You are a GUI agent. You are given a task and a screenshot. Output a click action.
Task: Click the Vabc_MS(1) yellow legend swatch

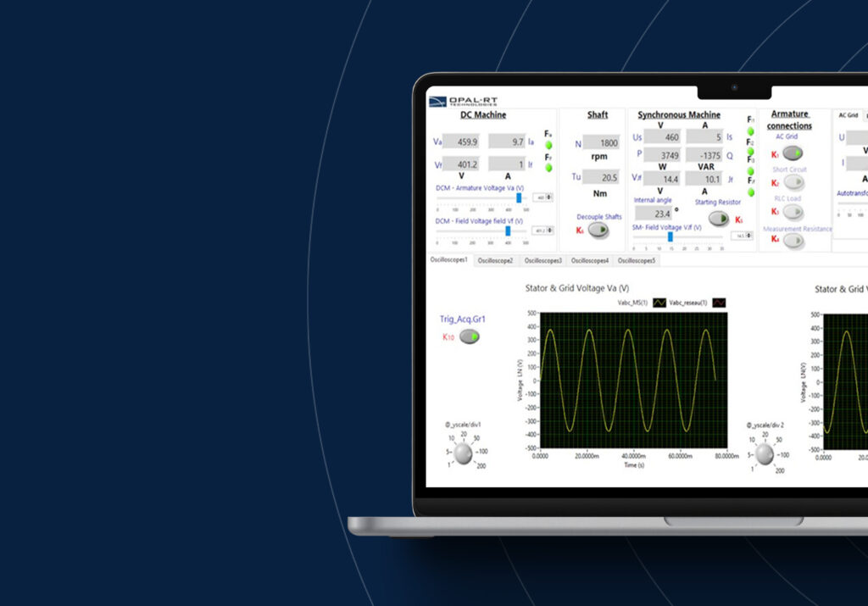click(x=659, y=303)
